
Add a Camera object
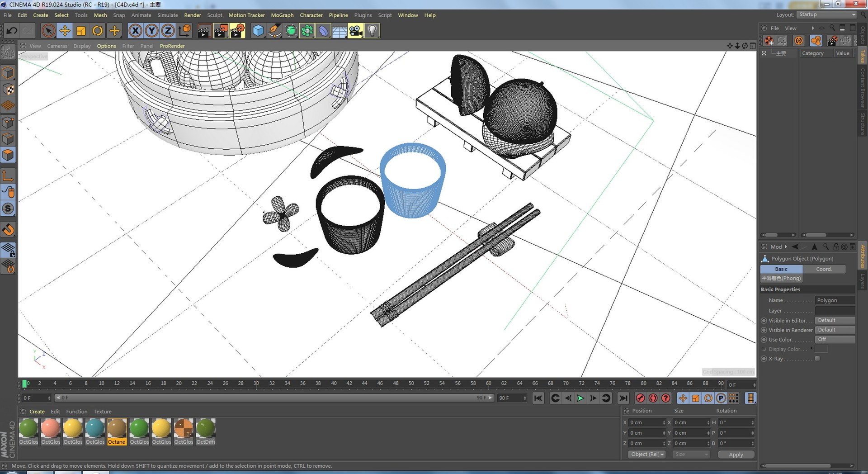click(356, 31)
